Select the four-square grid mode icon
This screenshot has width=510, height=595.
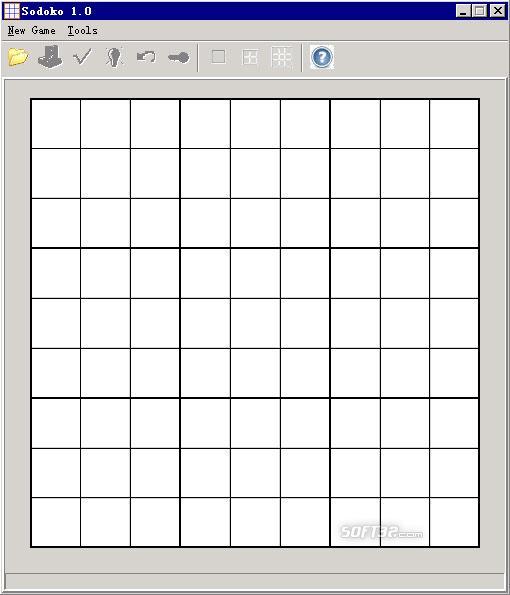250,57
